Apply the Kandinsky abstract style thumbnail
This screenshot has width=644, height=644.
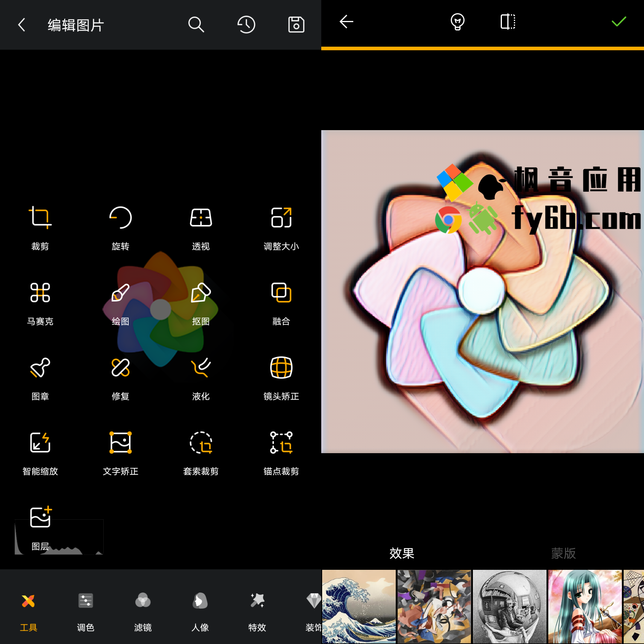coord(634,607)
